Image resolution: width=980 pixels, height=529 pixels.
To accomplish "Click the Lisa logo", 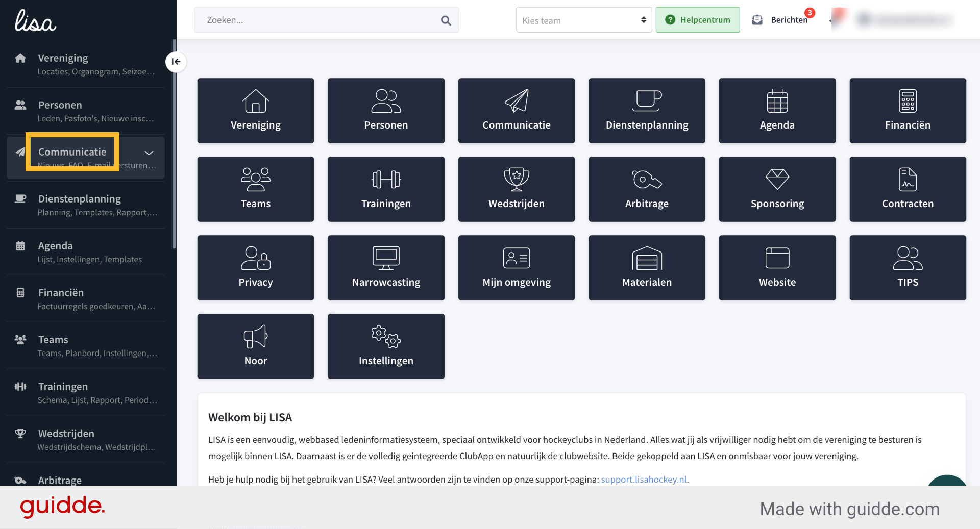I will coord(35,21).
